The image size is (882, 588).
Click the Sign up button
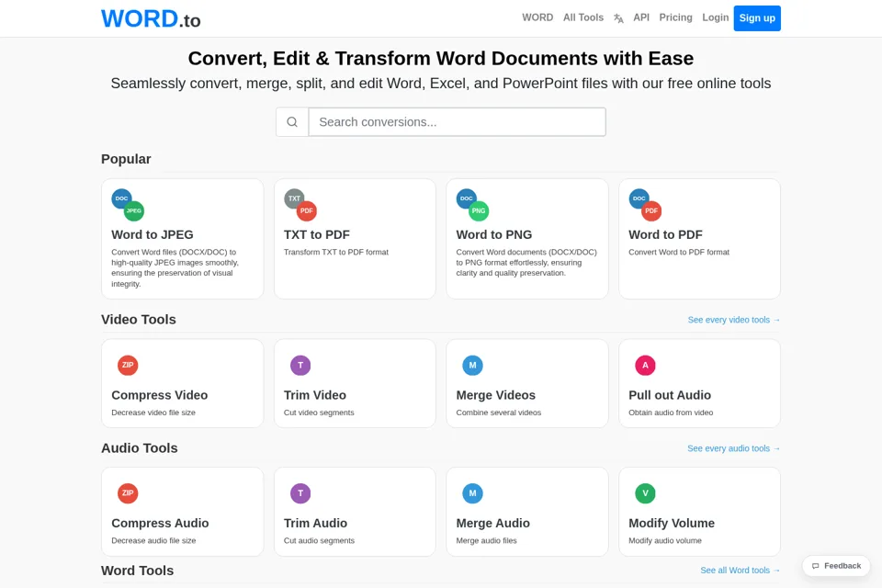coord(757,18)
